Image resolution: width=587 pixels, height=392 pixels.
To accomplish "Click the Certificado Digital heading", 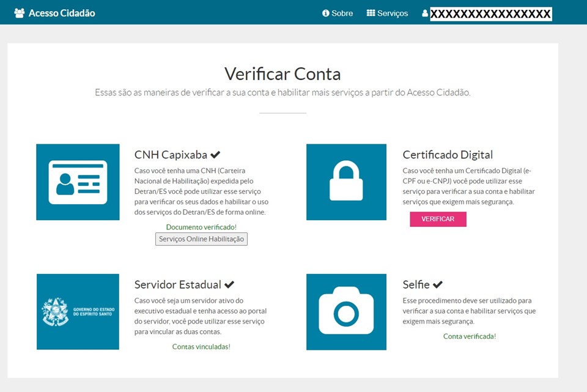I will (448, 155).
